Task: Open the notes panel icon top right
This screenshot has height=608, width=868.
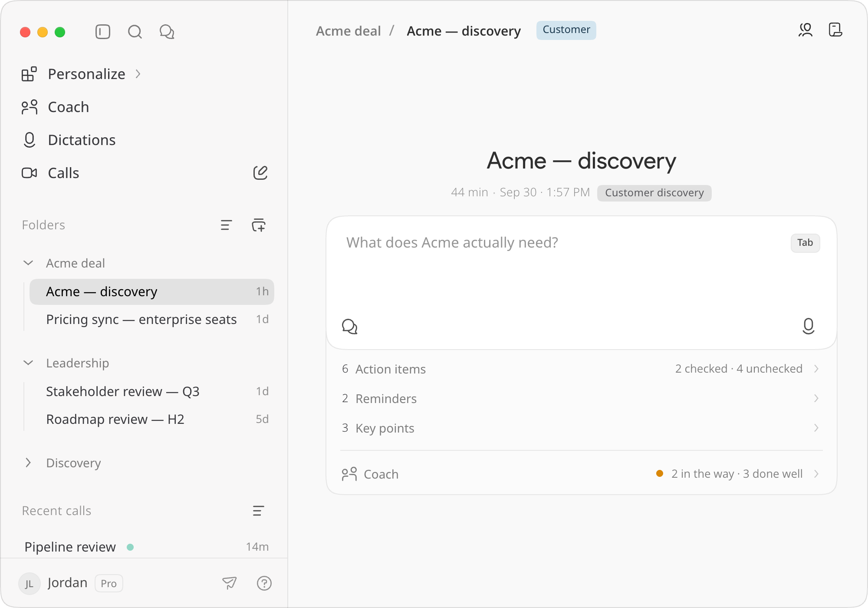Action: pos(835,30)
